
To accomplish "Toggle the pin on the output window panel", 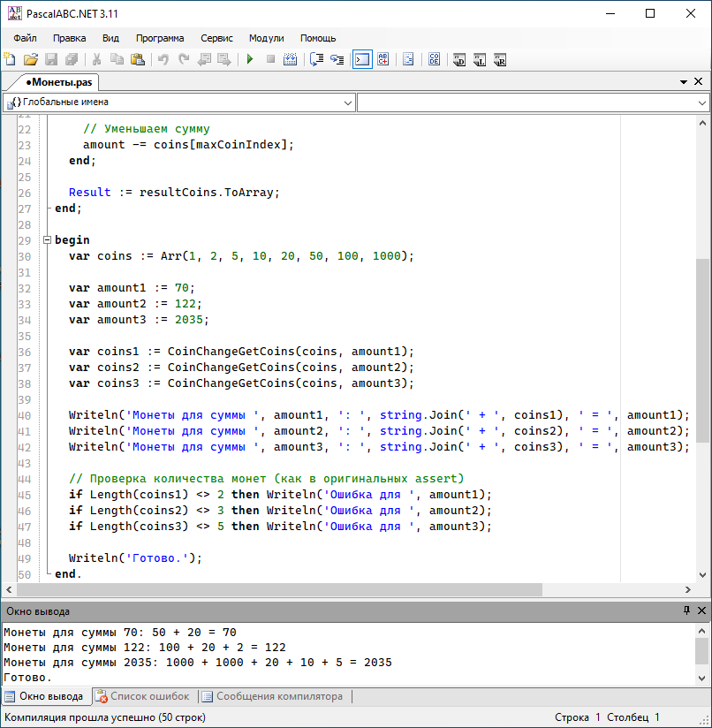I will point(686,610).
